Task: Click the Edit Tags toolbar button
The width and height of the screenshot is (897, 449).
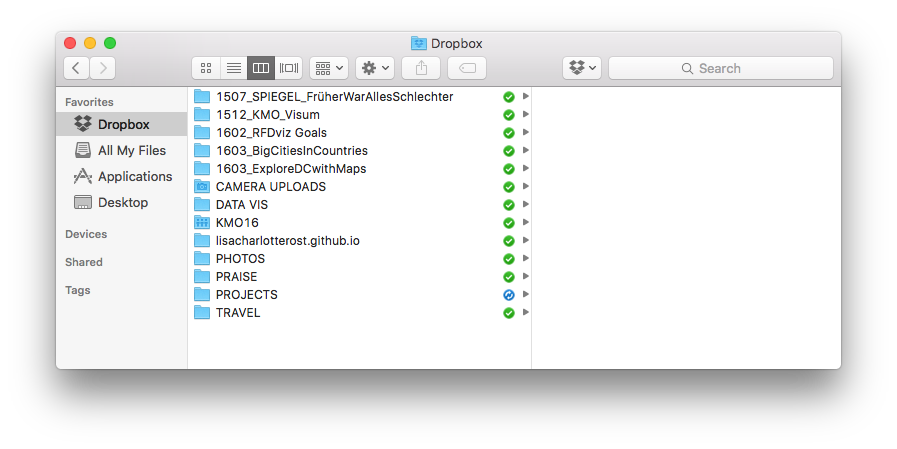Action: point(467,68)
